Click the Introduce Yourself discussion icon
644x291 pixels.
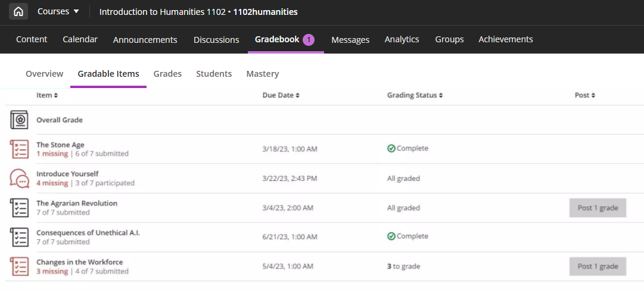coord(19,179)
